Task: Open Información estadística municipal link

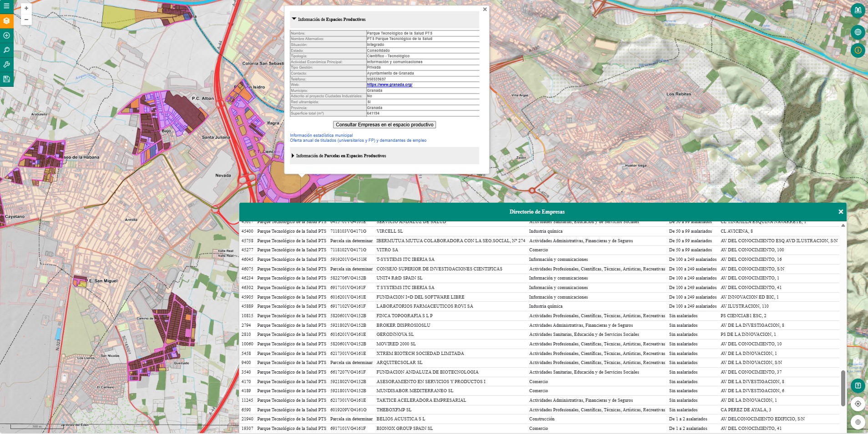Action: click(x=321, y=135)
